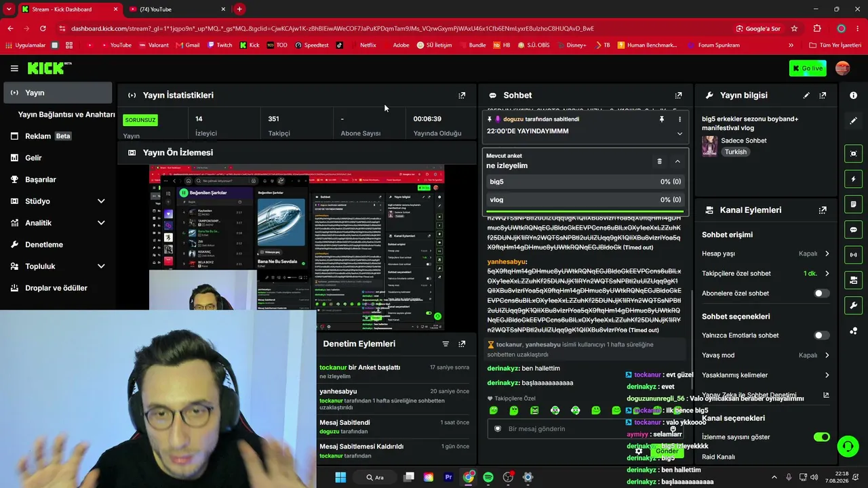This screenshot has height=488, width=868.
Task: Open Spotify from the taskbar
Action: point(488,477)
